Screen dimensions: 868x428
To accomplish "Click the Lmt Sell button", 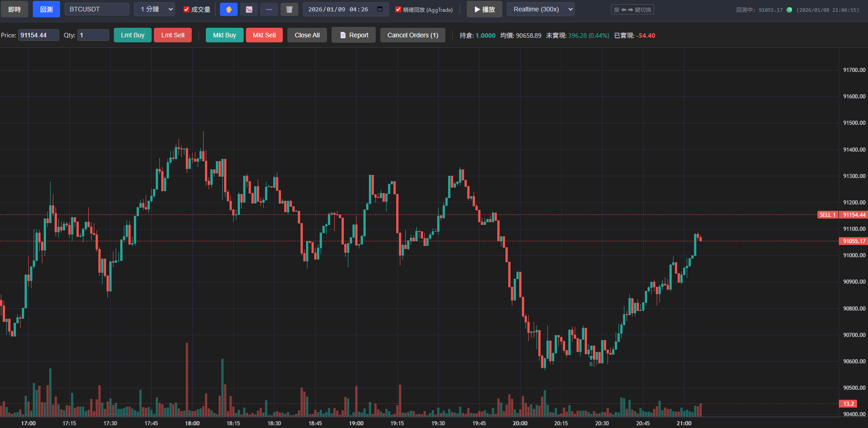I will [173, 35].
